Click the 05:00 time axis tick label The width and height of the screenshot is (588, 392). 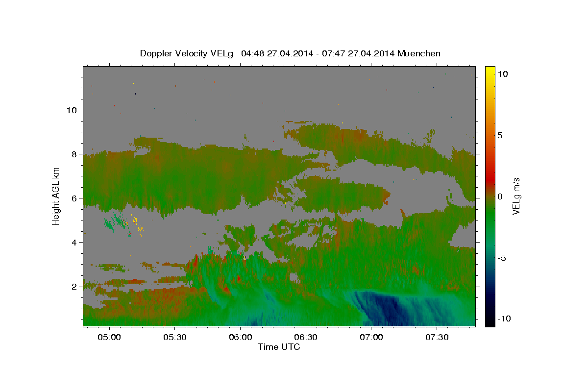(x=109, y=338)
